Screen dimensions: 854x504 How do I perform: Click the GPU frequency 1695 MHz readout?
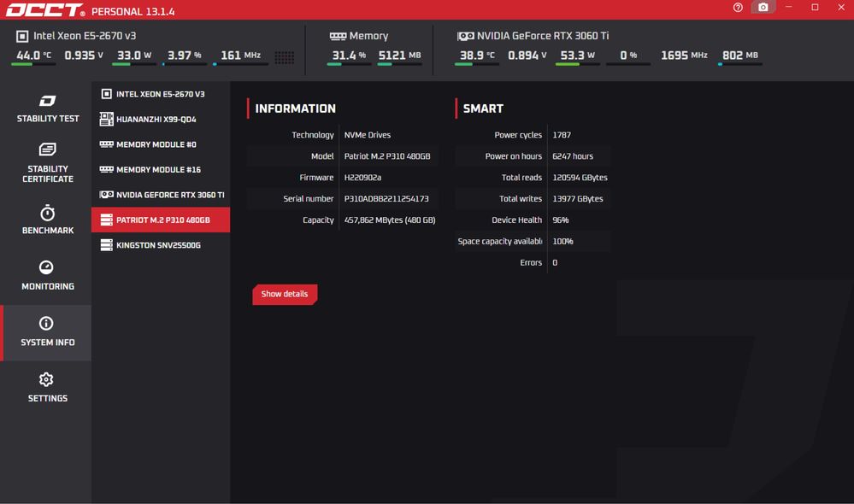[x=684, y=56]
